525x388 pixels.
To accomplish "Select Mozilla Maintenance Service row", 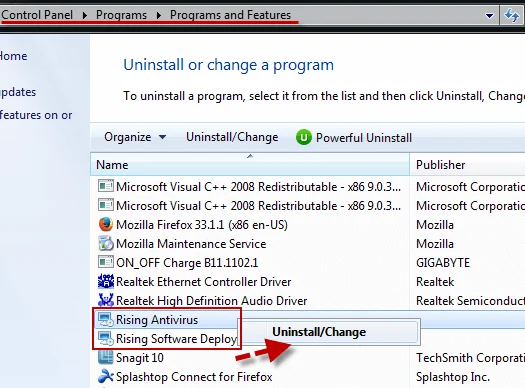I will [307, 244].
